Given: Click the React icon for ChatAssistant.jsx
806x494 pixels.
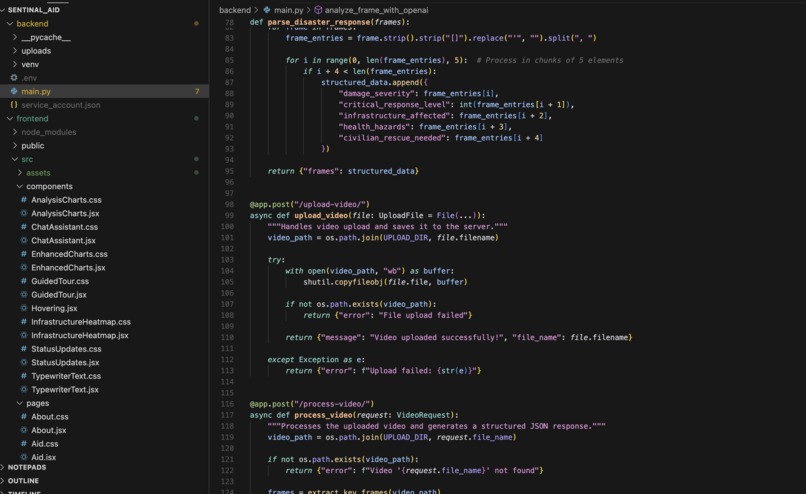Looking at the screenshot, I should (x=24, y=240).
